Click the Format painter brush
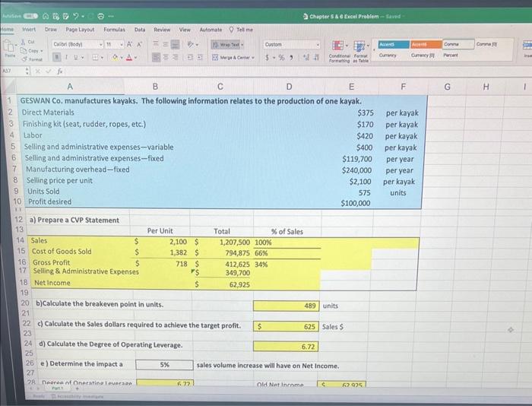The image size is (532, 406). [x=24, y=59]
